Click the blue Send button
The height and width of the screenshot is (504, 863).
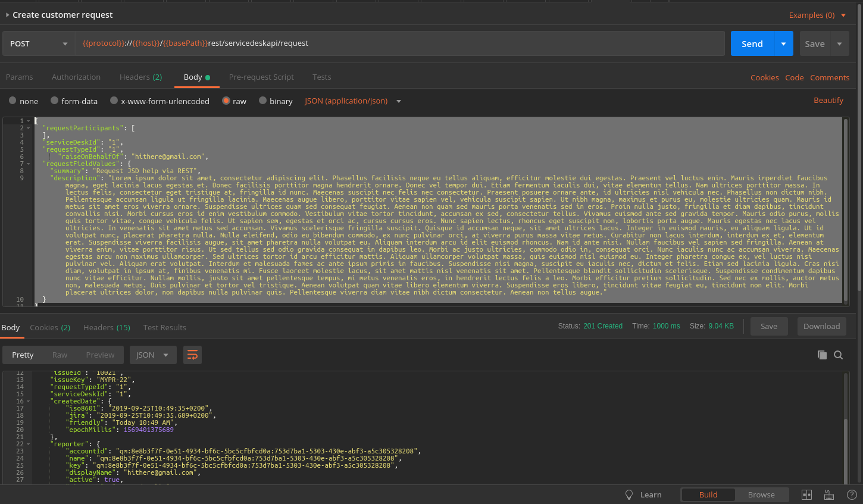752,43
